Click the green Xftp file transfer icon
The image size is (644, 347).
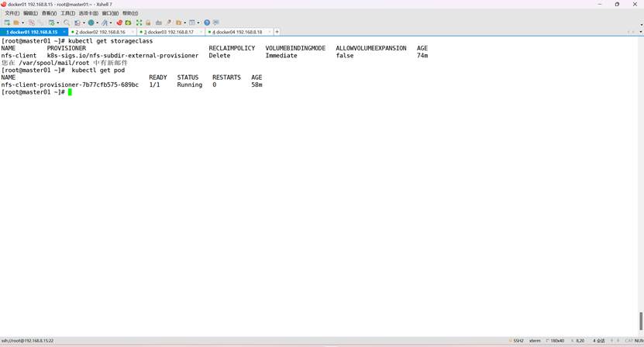[128, 22]
